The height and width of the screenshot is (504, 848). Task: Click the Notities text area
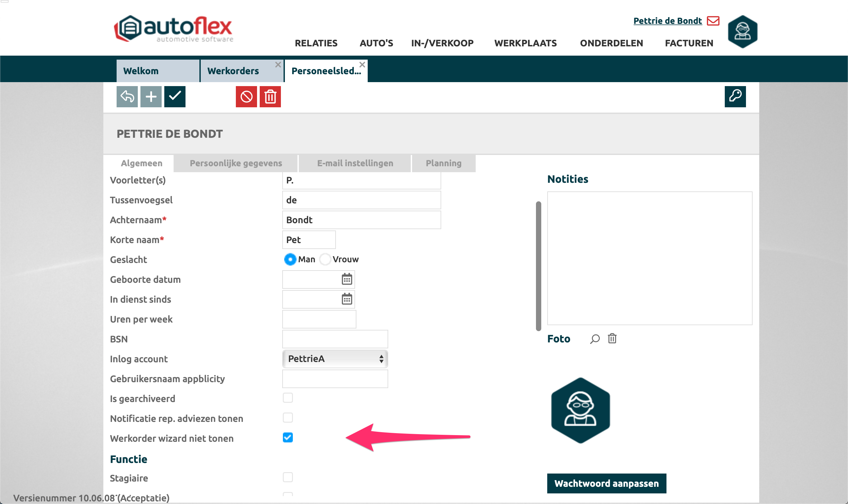coord(649,258)
